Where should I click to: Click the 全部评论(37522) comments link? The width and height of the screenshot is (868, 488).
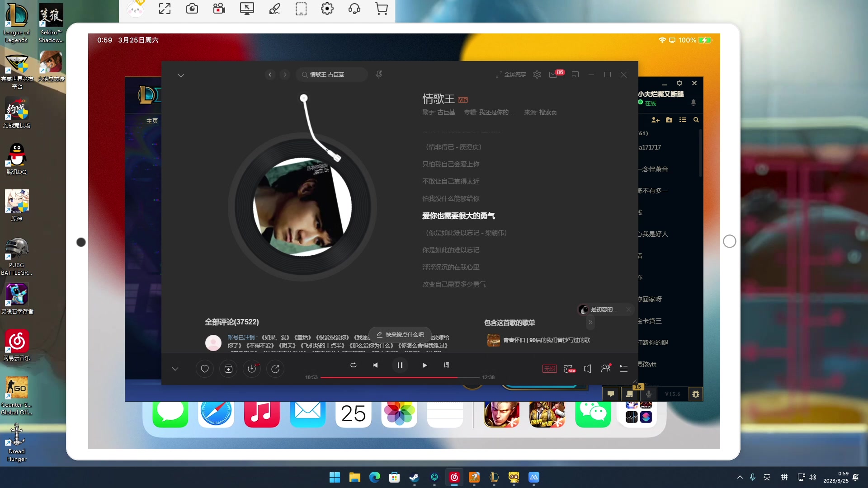pyautogui.click(x=231, y=322)
